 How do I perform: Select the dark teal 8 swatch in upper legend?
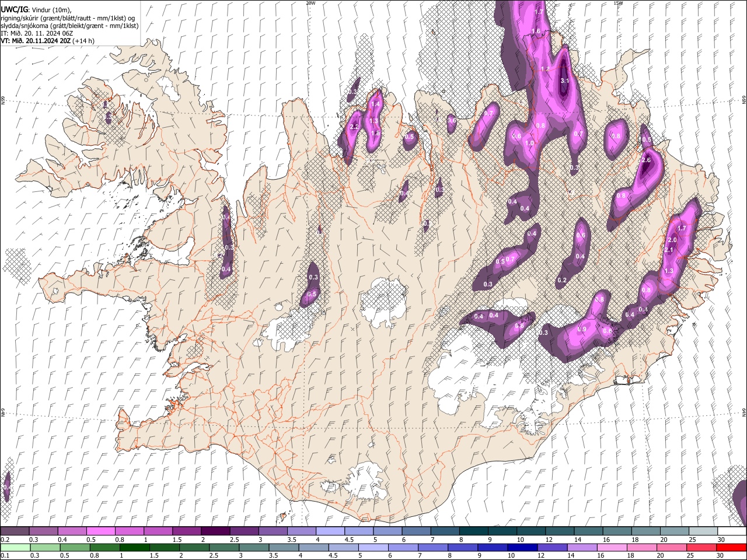coord(474,531)
